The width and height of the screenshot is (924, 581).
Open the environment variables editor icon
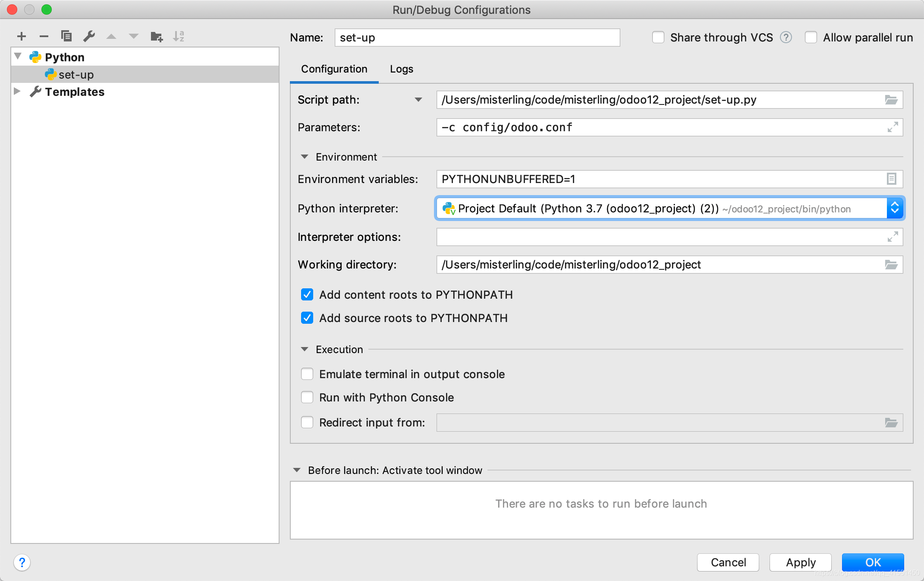(891, 179)
